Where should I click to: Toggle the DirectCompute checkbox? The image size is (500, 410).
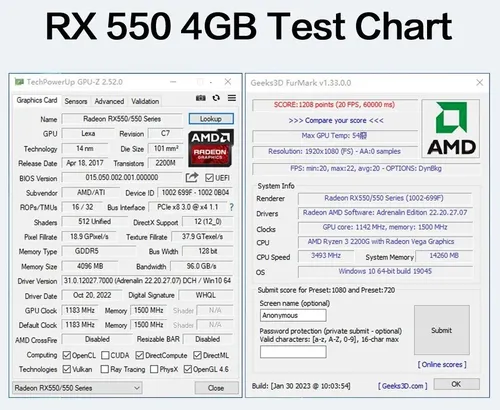[x=140, y=355]
